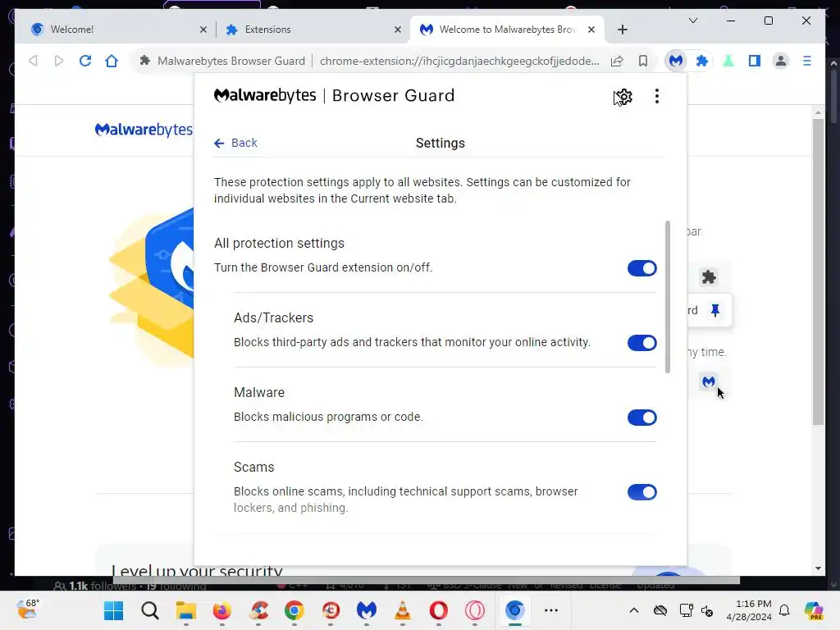Select the Welcome to Malwarebytes Browser Guard tab

(507, 30)
